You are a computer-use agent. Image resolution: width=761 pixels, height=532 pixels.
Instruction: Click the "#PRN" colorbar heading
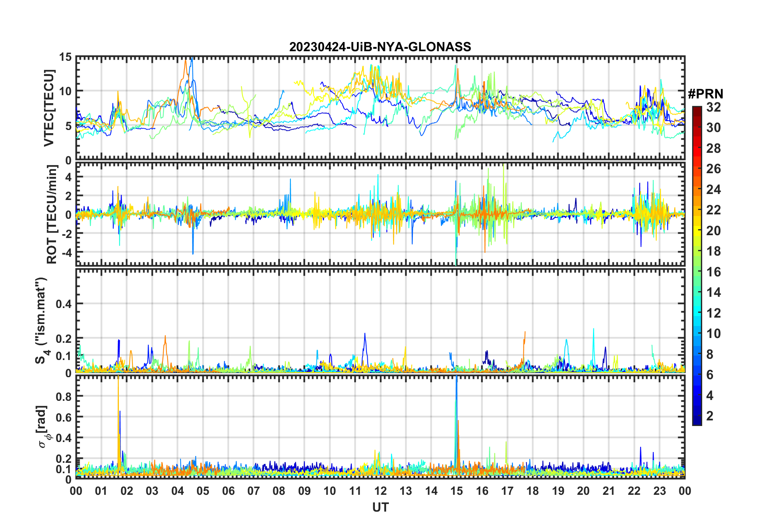pos(706,94)
